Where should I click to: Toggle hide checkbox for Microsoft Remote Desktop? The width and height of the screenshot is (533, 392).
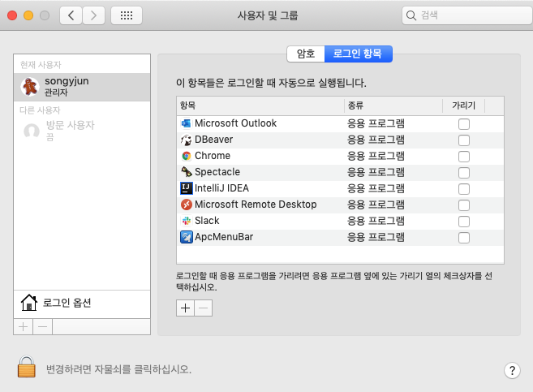click(x=464, y=205)
